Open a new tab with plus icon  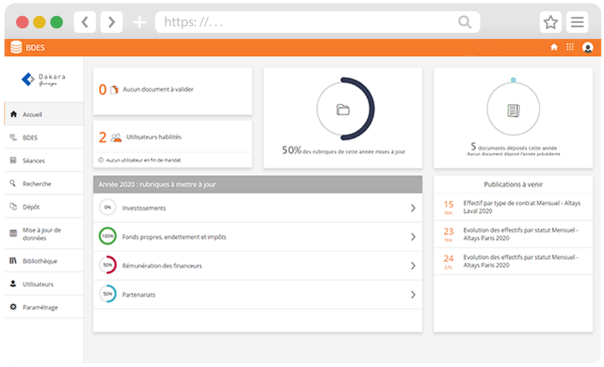[139, 22]
